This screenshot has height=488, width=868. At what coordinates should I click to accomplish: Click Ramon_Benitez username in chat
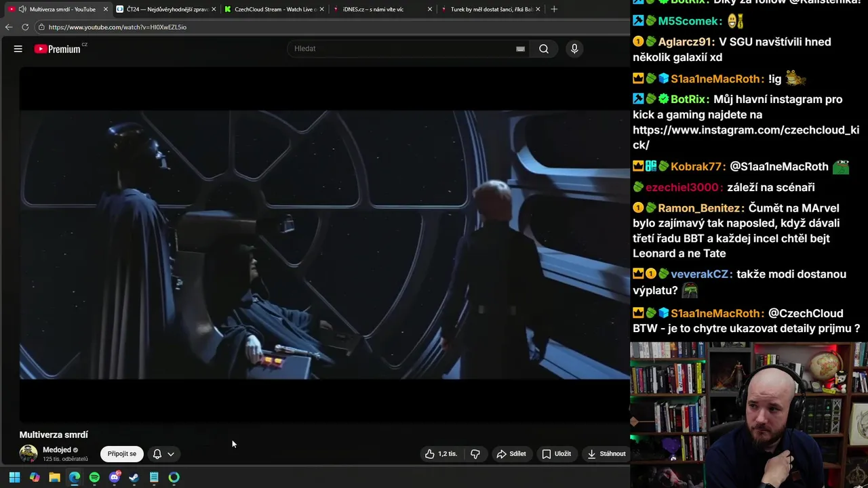(x=701, y=209)
